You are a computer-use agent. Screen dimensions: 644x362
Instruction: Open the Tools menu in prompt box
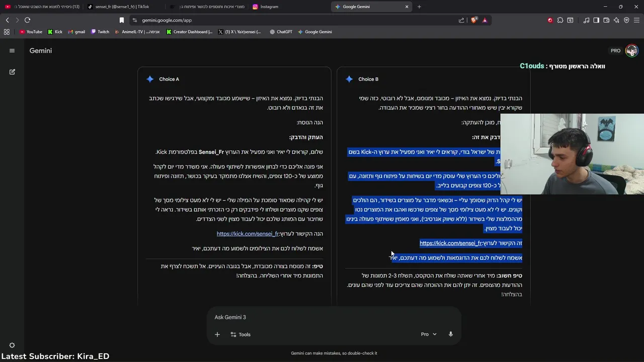(240, 334)
